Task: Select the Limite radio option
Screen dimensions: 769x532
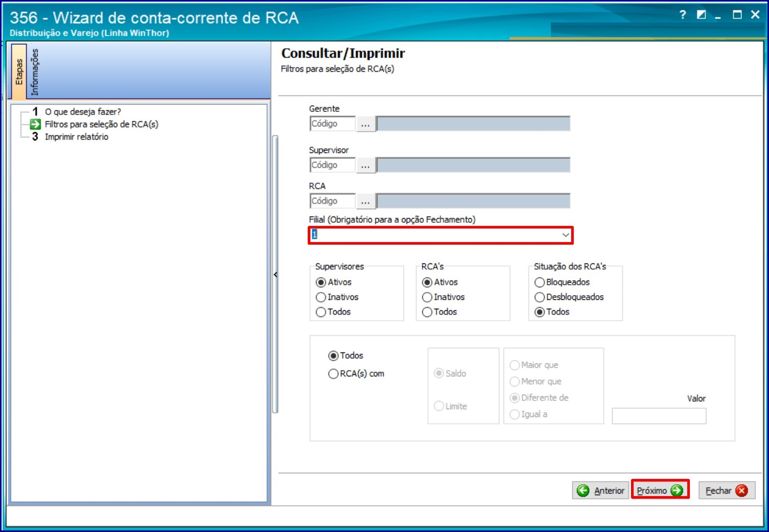Action: pos(439,406)
